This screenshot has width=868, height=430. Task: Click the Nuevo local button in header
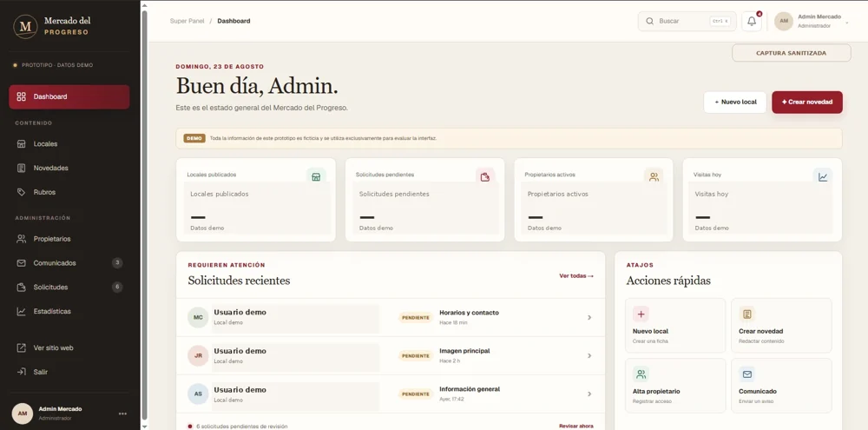pyautogui.click(x=735, y=102)
